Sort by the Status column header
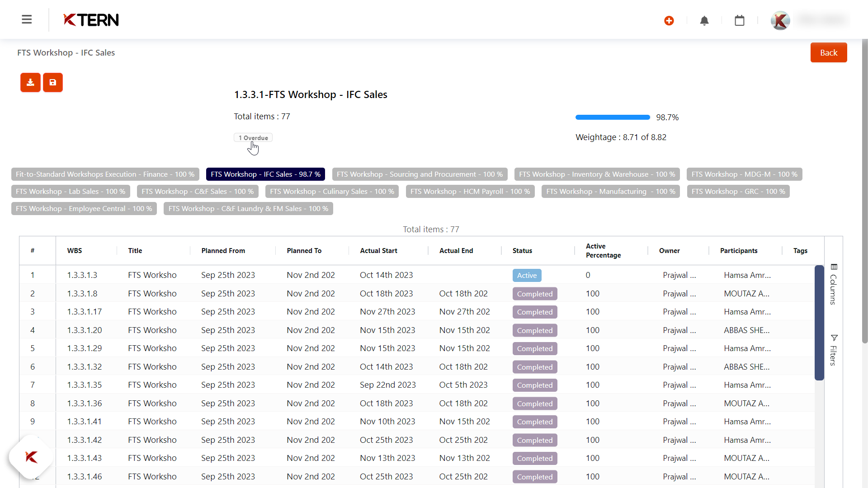 coord(522,251)
